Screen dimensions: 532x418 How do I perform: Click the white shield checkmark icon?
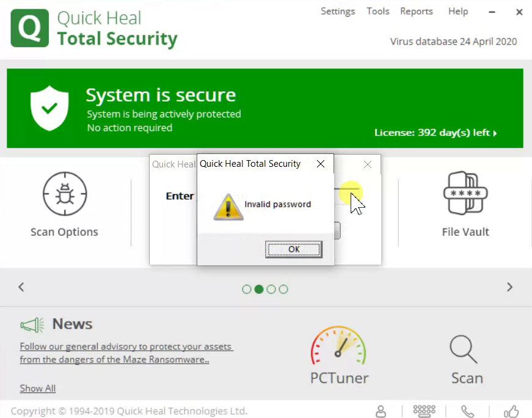pos(49,108)
